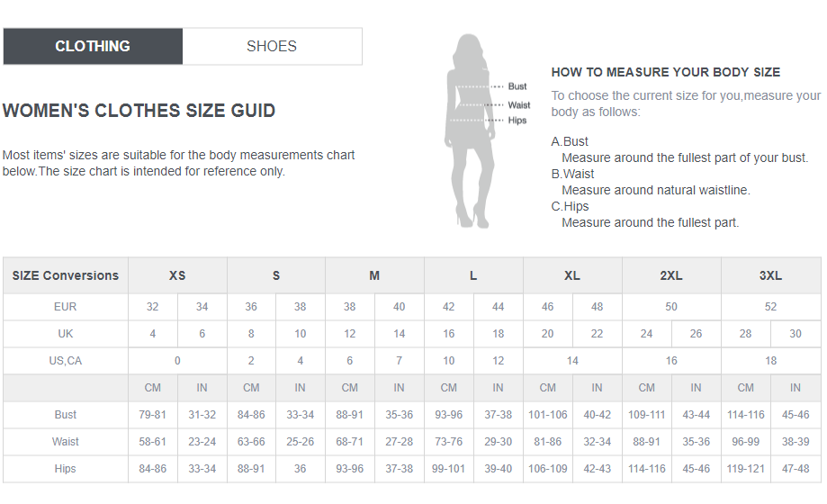
Task: Click the M size column header
Action: click(374, 275)
